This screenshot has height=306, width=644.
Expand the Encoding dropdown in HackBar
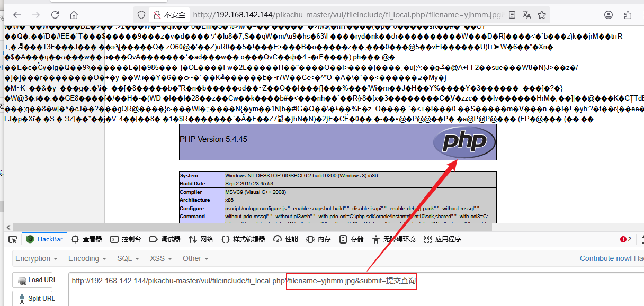[x=87, y=258]
